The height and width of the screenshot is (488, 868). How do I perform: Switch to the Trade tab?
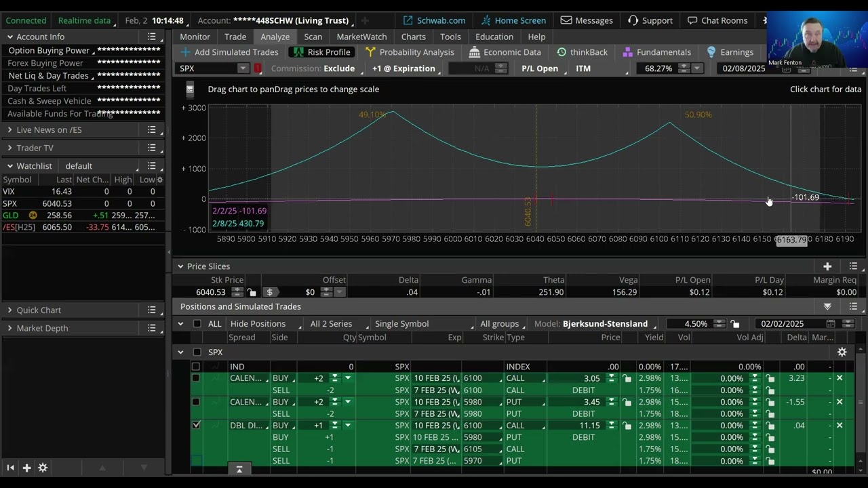click(235, 37)
